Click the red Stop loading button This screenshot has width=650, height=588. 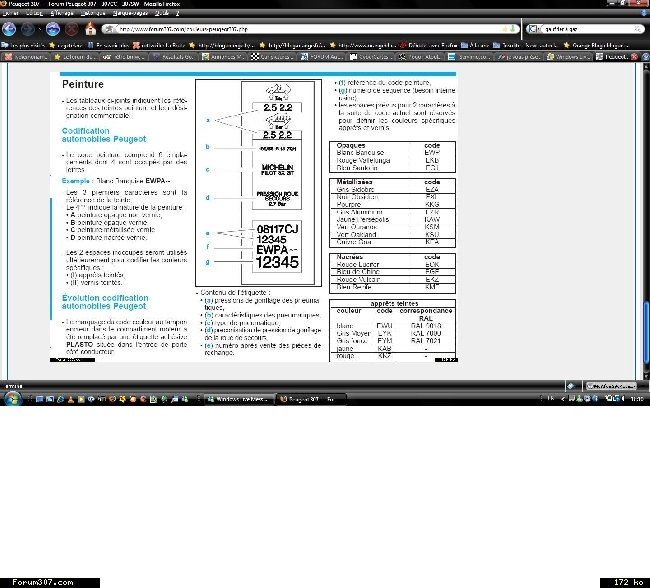72,29
